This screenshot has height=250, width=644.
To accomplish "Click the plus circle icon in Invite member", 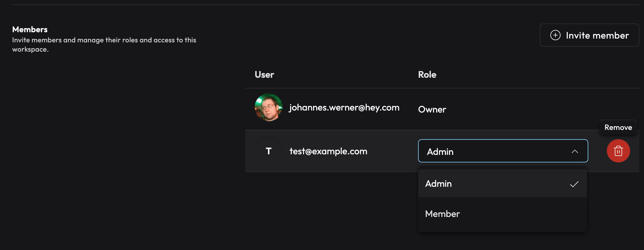I will pyautogui.click(x=555, y=35).
